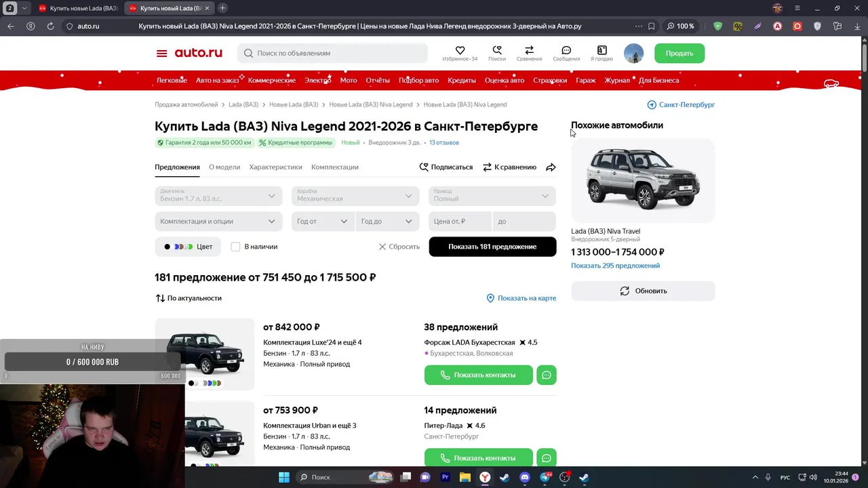This screenshot has width=868, height=488.
Task: Reload the page in browser
Action: tap(50, 26)
